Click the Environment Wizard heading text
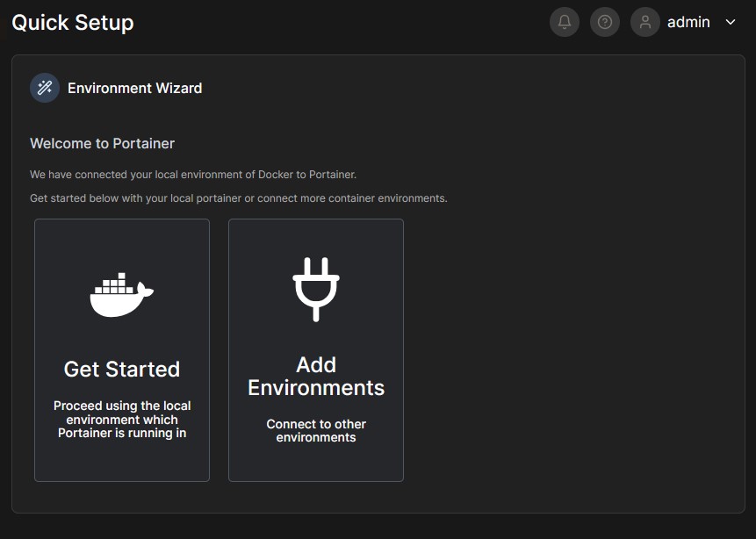The width and height of the screenshot is (756, 539). (x=134, y=89)
